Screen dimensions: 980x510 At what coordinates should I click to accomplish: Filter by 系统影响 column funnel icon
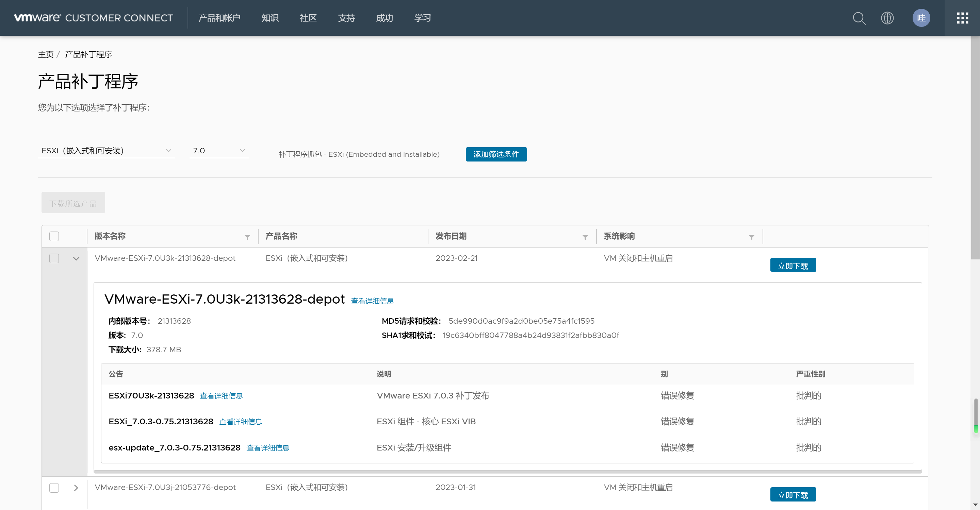[x=751, y=237]
